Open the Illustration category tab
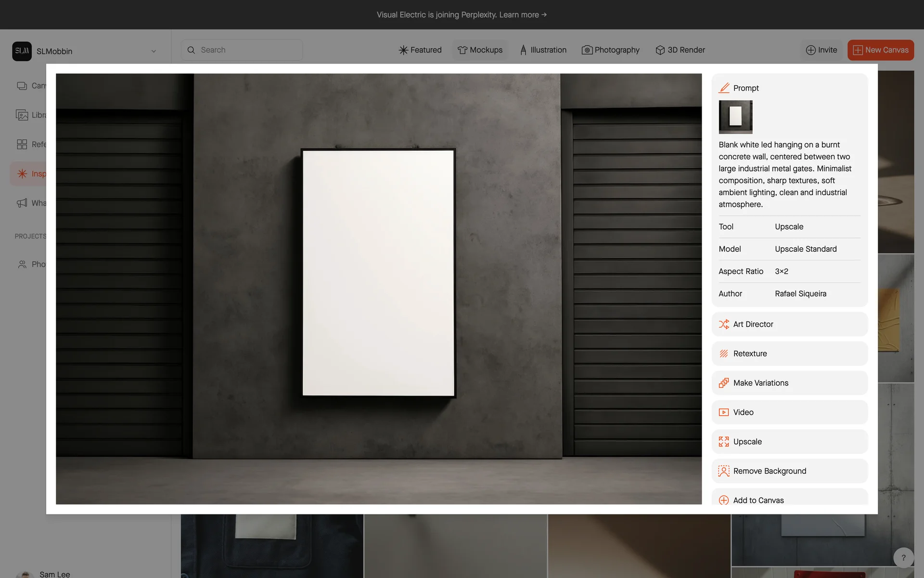Viewport: 924px width, 578px height. point(543,50)
